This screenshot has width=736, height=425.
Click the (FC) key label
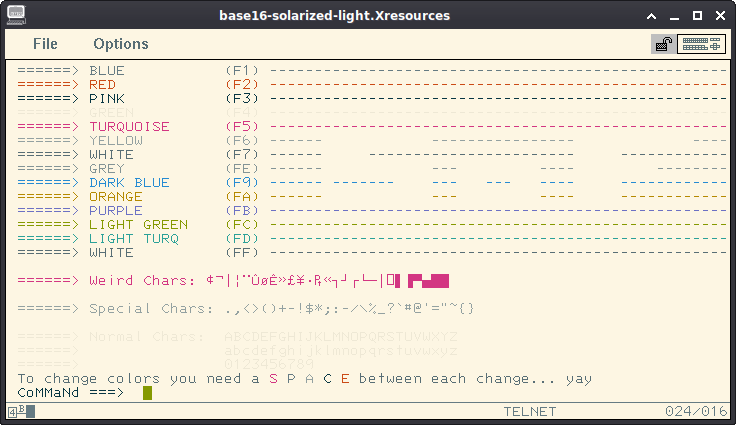click(242, 225)
